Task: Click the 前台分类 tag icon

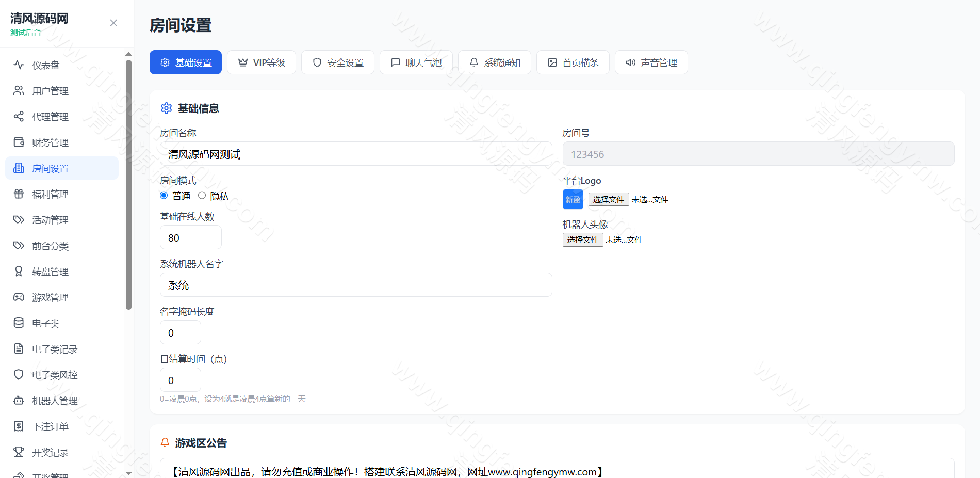Action: (19, 246)
